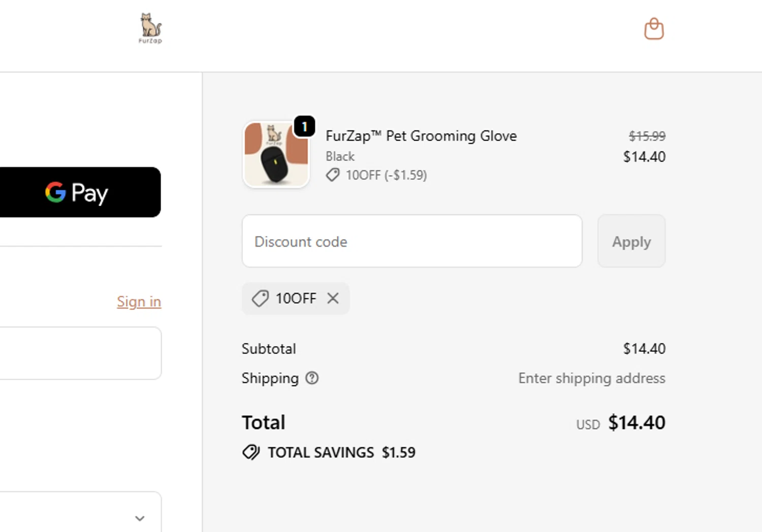The width and height of the screenshot is (762, 532).
Task: Click the quantity badge on product
Action: click(304, 126)
